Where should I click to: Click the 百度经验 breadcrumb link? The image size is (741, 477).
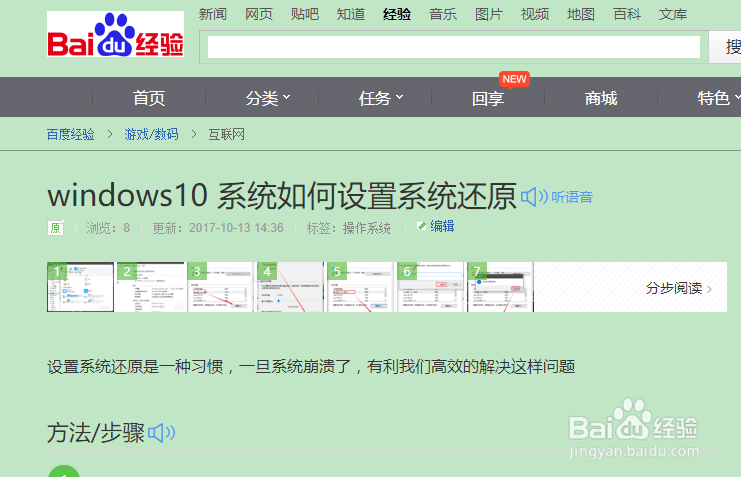(70, 134)
